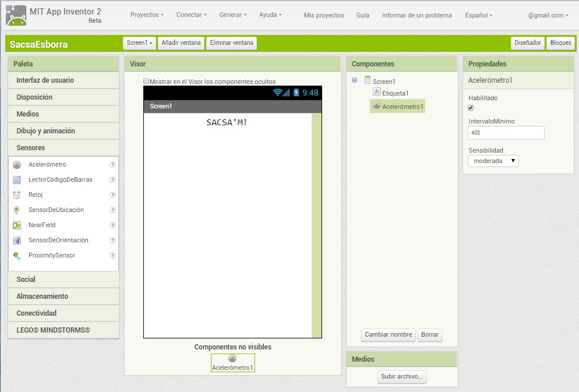Open the Screen1 window selector dropdown

139,43
